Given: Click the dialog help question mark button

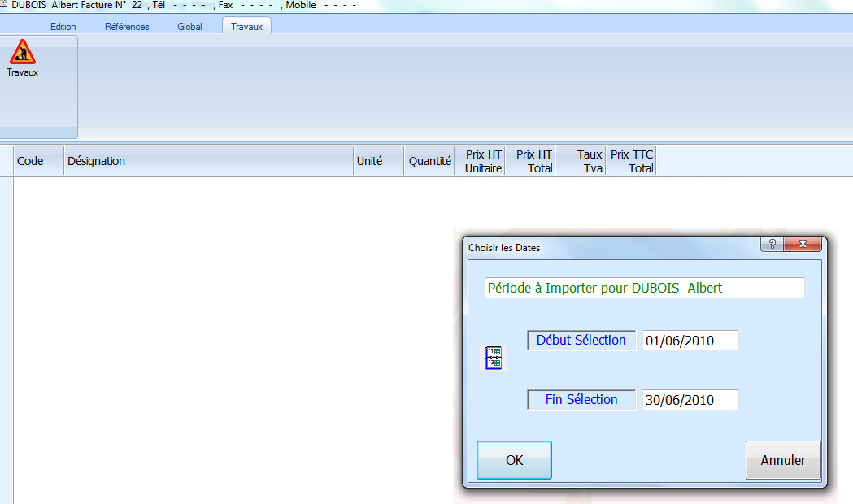Looking at the screenshot, I should coord(771,245).
